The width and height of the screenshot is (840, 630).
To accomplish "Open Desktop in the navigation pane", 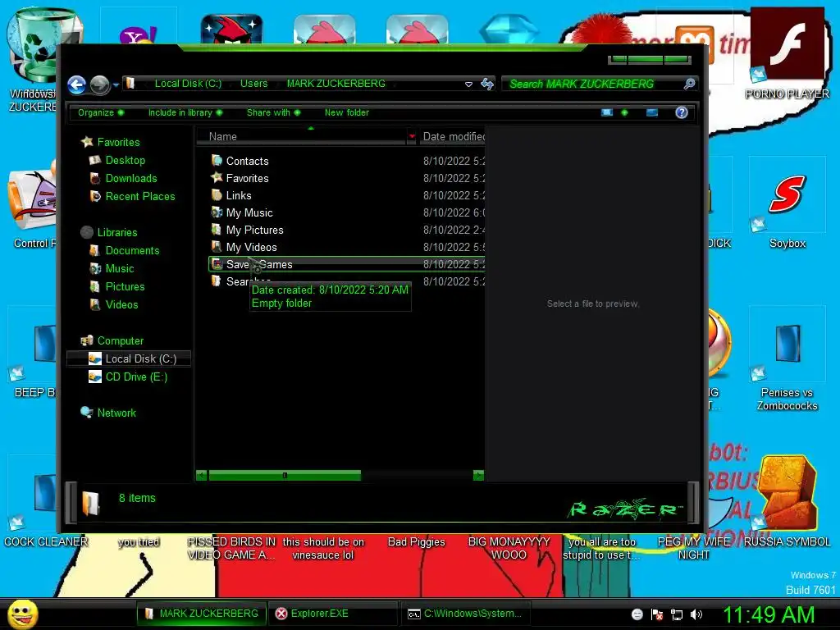I will tap(125, 160).
